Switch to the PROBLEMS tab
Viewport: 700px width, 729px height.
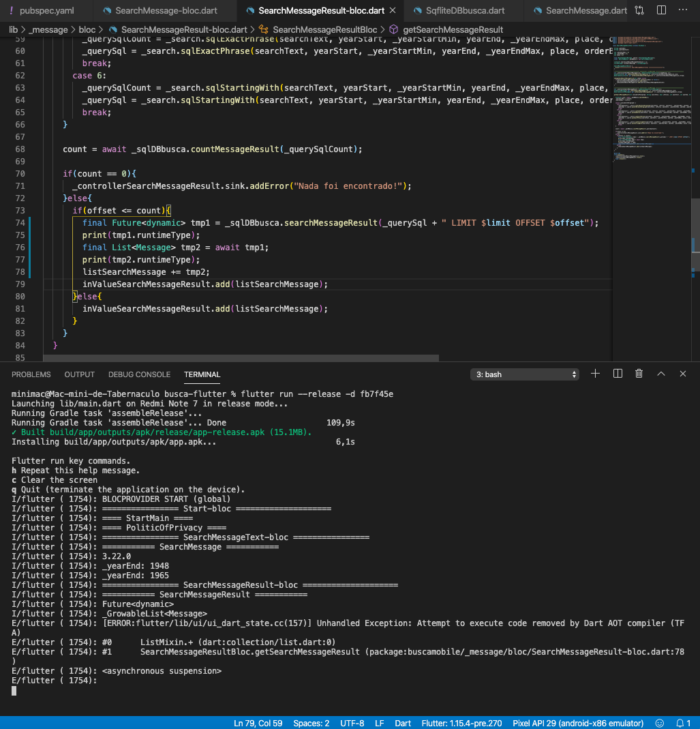coord(31,374)
